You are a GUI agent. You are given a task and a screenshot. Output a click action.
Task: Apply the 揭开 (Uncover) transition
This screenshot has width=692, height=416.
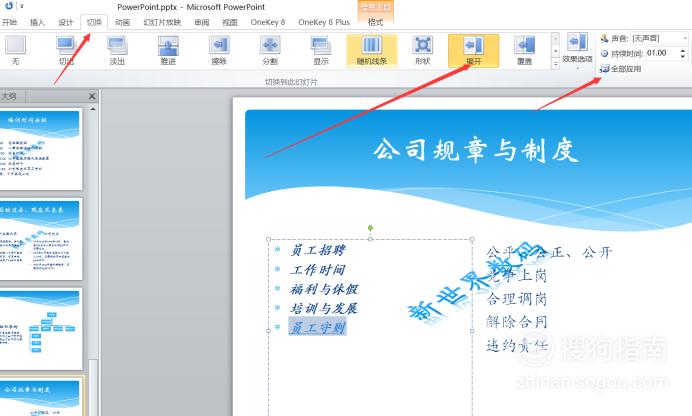click(474, 51)
